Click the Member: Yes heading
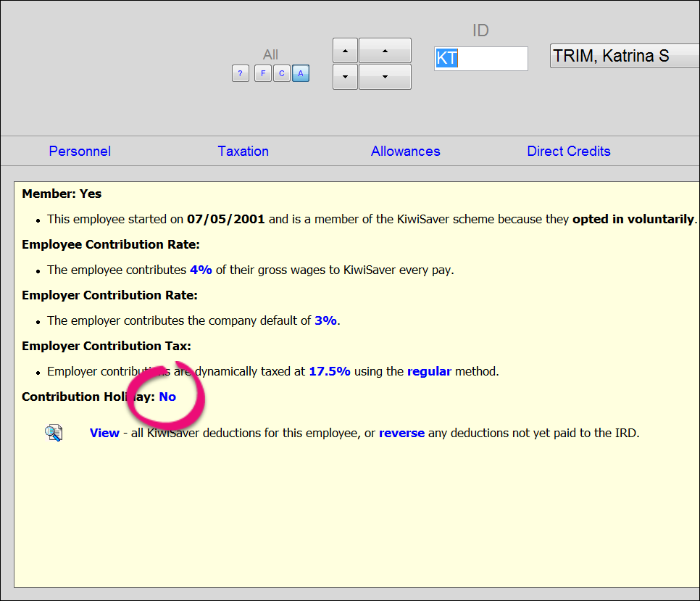 [x=62, y=194]
